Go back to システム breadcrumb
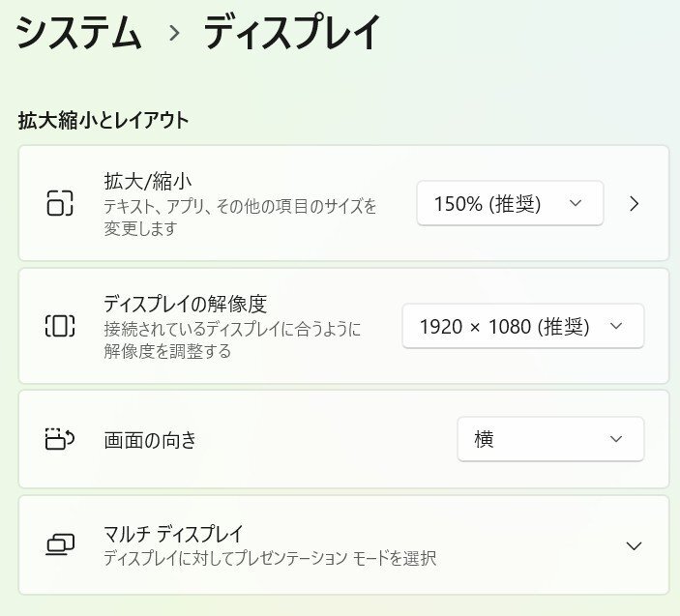This screenshot has width=680, height=616. pyautogui.click(x=78, y=34)
